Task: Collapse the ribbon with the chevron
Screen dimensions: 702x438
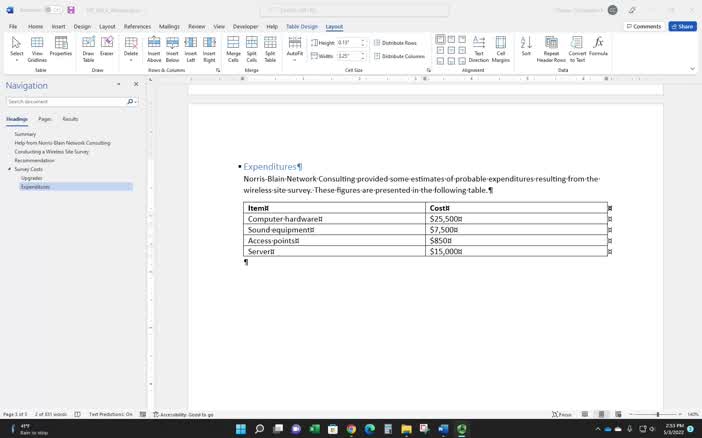Action: pos(693,69)
